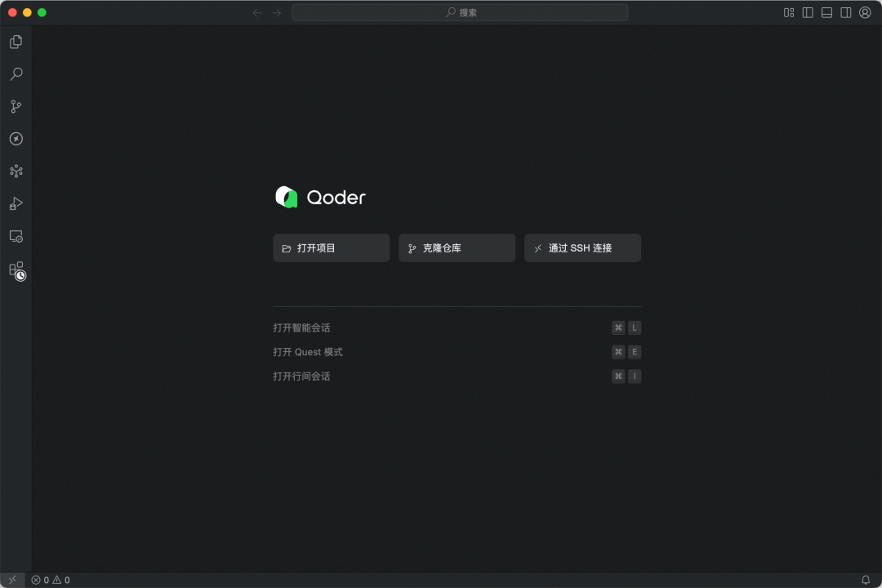Open the Extensions view

(x=17, y=270)
